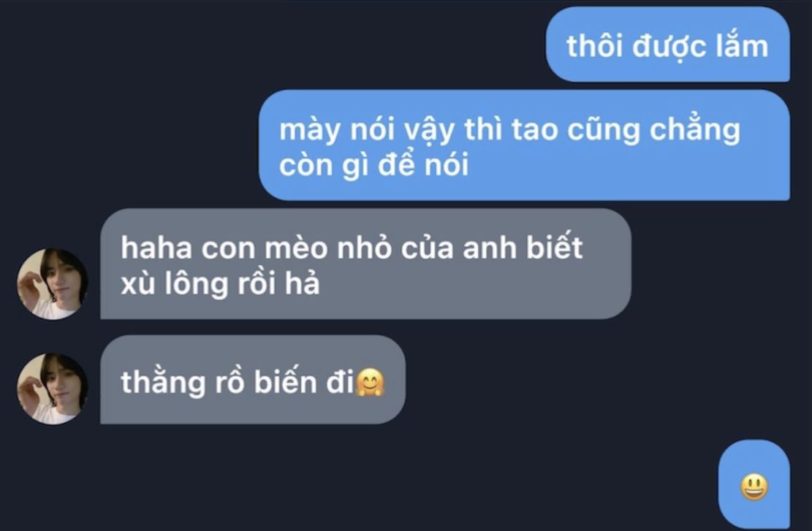
Task: Open the sender's avatar beside the "thằng rồ biến đi" message
Action: pyautogui.click(x=53, y=389)
